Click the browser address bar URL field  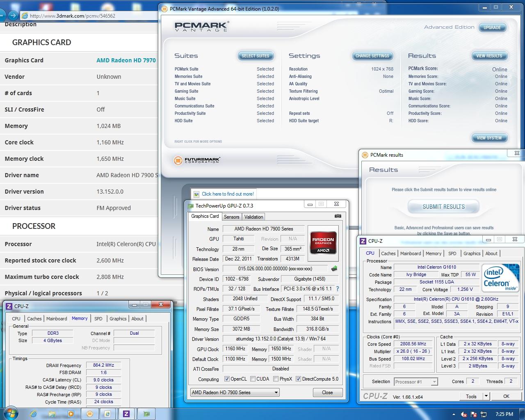click(90, 16)
